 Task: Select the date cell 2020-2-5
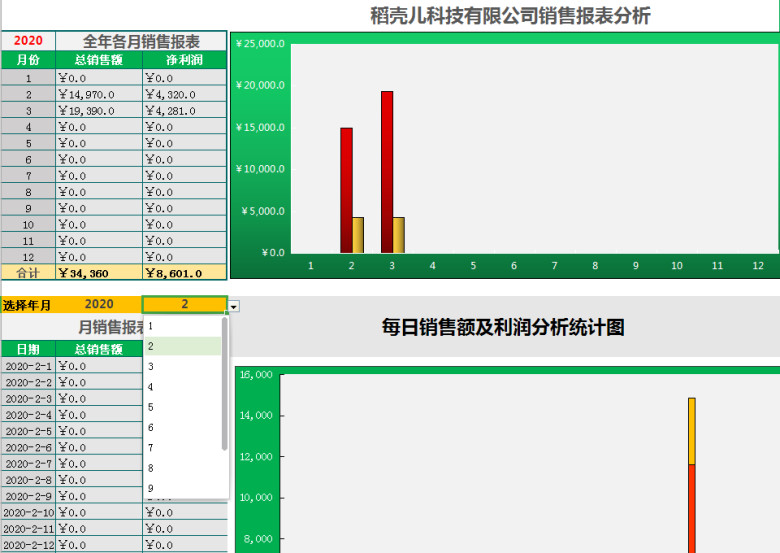point(28,431)
